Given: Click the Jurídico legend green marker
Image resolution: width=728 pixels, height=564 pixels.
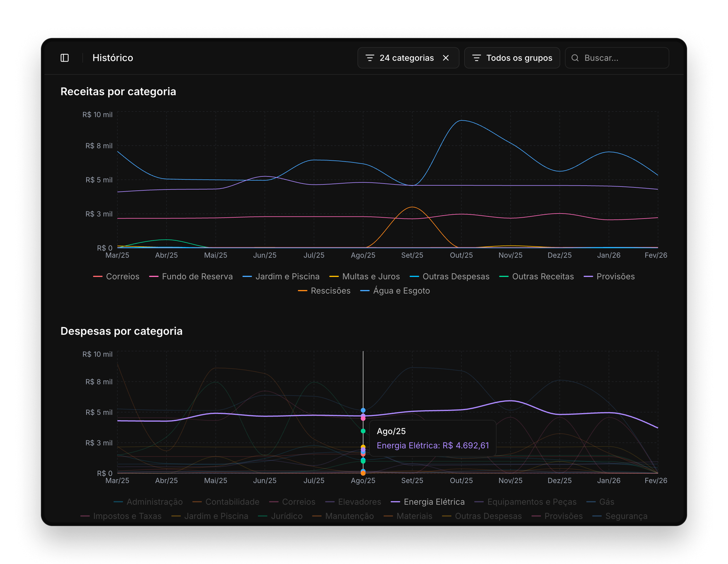Looking at the screenshot, I should coord(263,516).
